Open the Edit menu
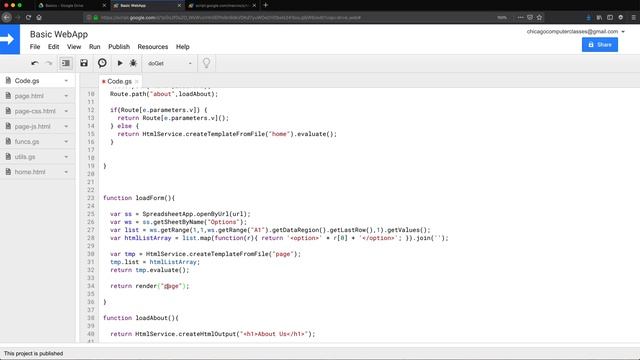 point(53,47)
